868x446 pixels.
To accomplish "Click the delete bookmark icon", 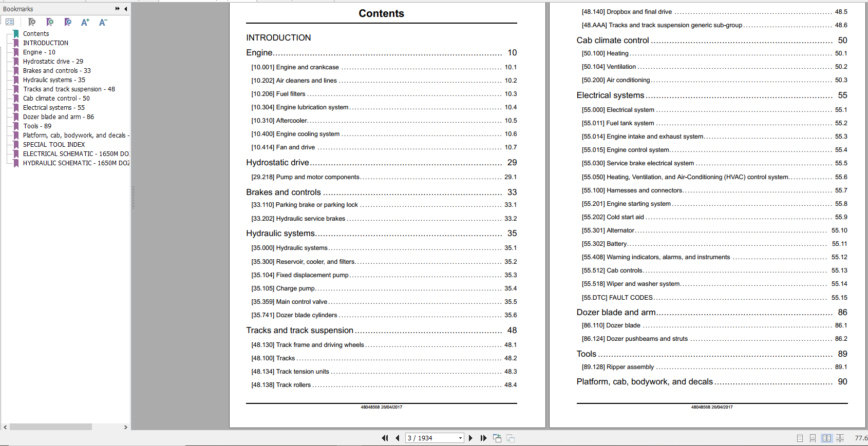I will pyautogui.click(x=32, y=22).
